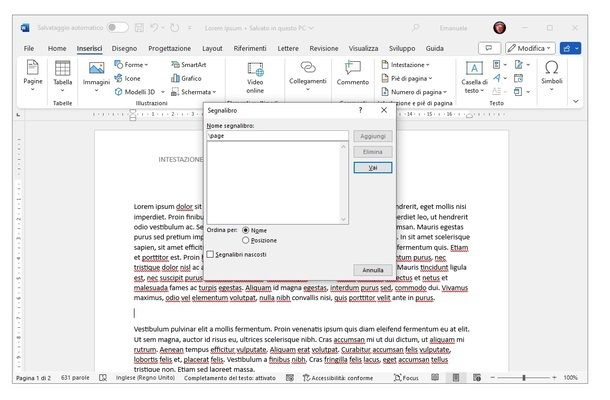Open help with the dialog question mark
Image resolution: width=610 pixels, height=400 pixels.
[360, 110]
